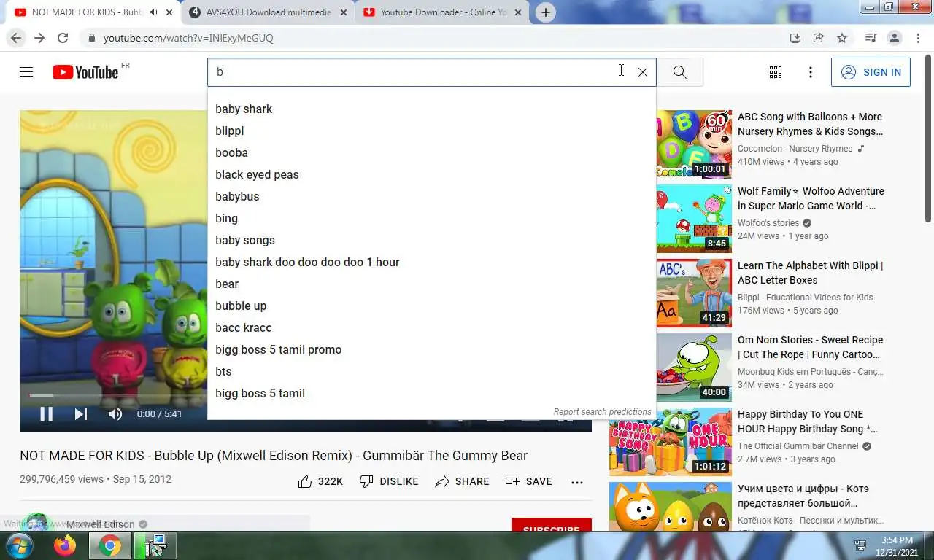This screenshot has width=934, height=560.
Task: Open Wolfoo Adventure Super Mario thumbnail
Action: (694, 219)
